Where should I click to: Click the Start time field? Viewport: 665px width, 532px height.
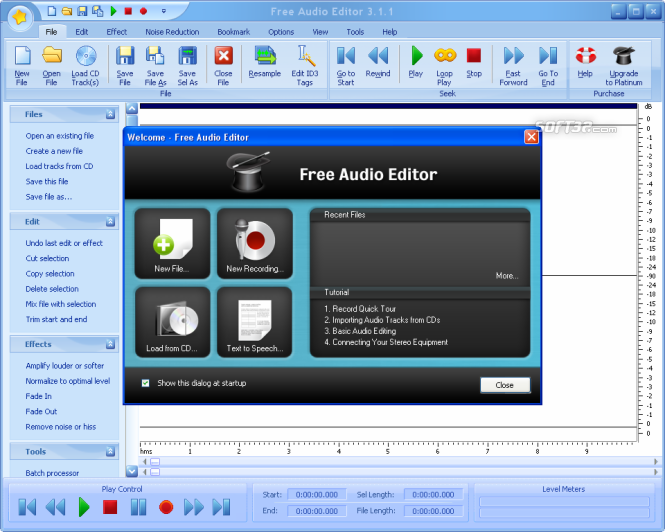[317, 495]
